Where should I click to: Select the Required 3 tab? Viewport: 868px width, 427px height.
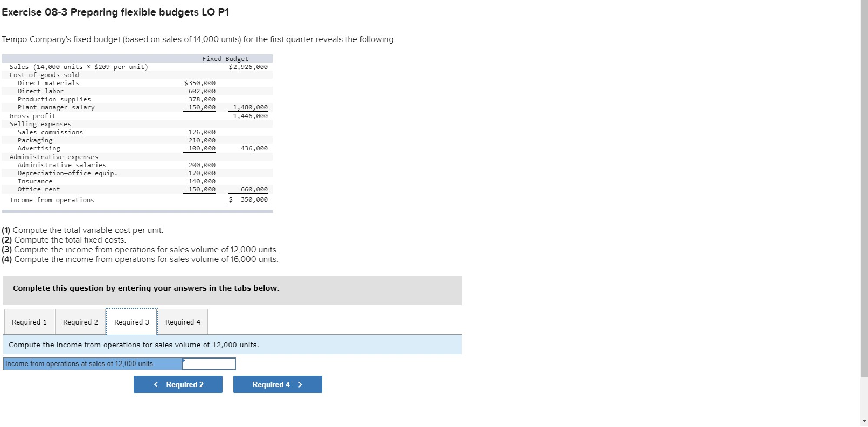[131, 322]
